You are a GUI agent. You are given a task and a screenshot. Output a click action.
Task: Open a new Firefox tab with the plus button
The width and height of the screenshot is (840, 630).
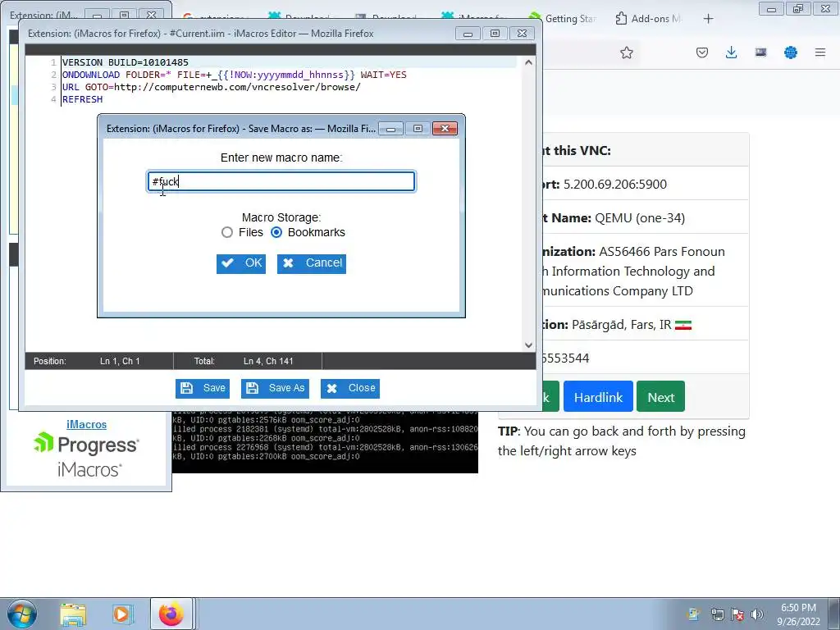point(708,19)
